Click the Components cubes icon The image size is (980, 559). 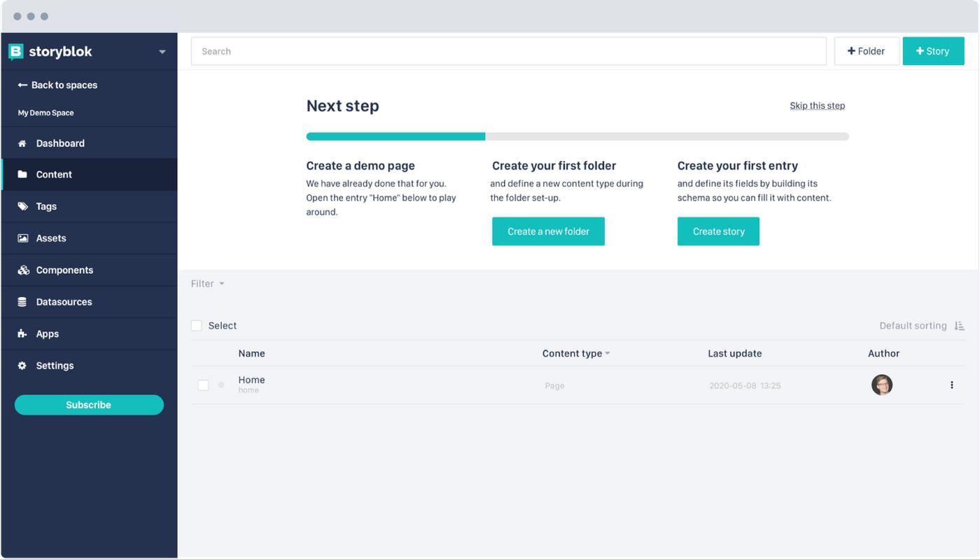pos(22,270)
